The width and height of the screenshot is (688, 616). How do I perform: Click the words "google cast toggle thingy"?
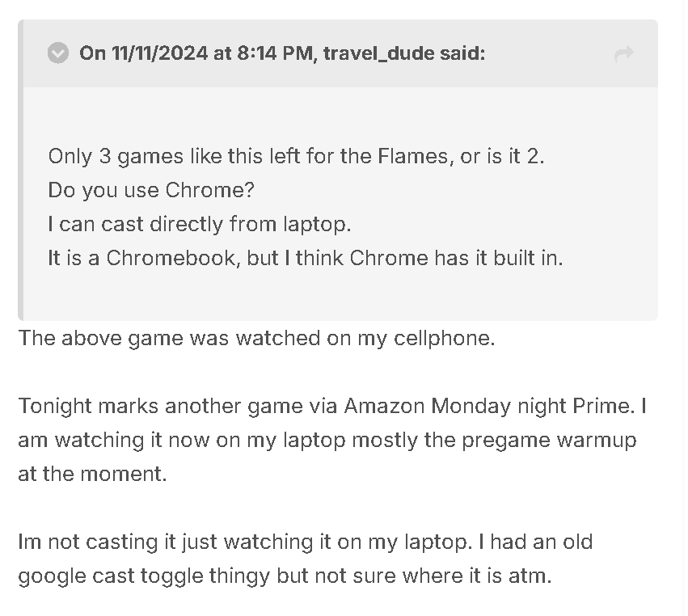click(x=143, y=576)
